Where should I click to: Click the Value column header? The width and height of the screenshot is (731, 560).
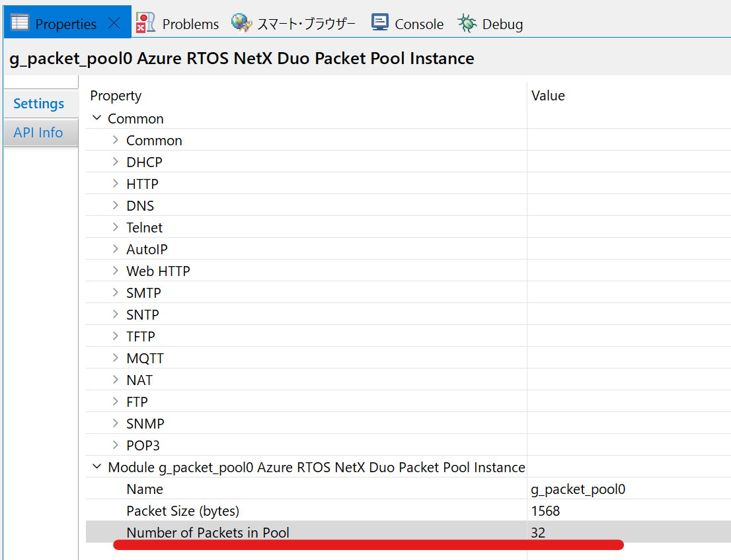(549, 96)
